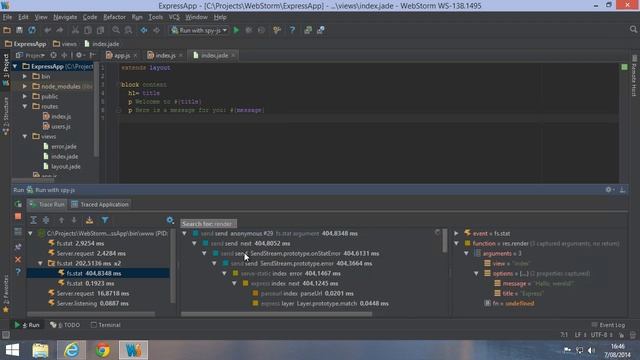Click the Cut scissors icon
The height and width of the screenshot is (360, 640).
coord(75,30)
